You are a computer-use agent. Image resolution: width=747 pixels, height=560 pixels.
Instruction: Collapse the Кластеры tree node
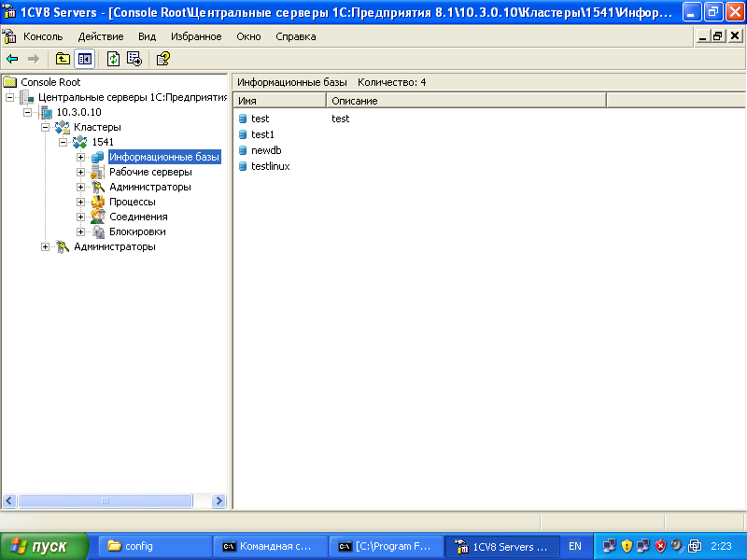pos(45,127)
